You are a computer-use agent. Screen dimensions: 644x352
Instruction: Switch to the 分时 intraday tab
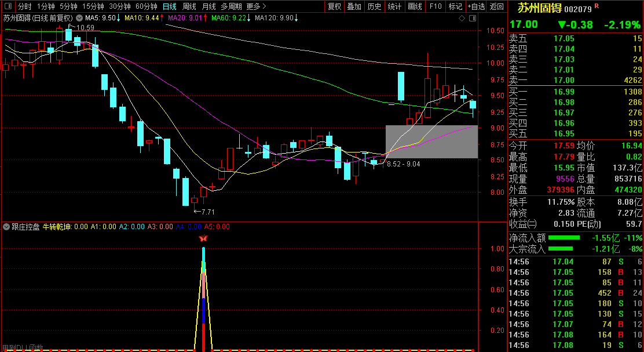[24, 6]
